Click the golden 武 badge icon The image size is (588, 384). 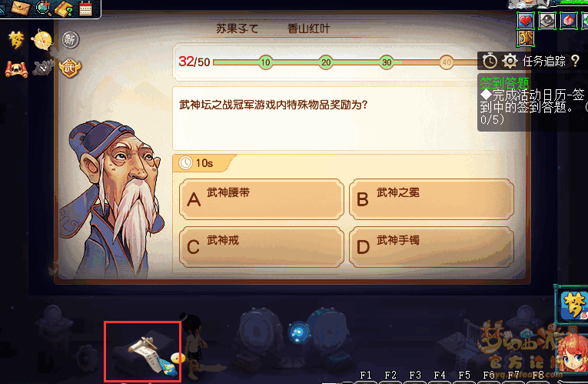70,68
